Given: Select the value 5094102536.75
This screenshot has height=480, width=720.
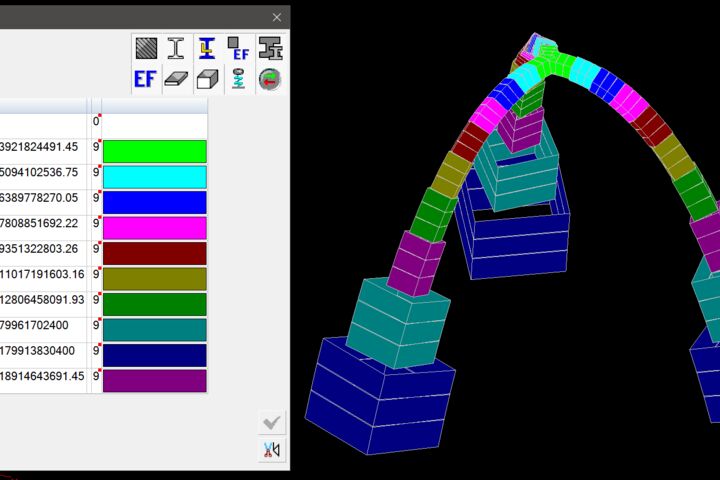Looking at the screenshot, I should [x=39, y=172].
